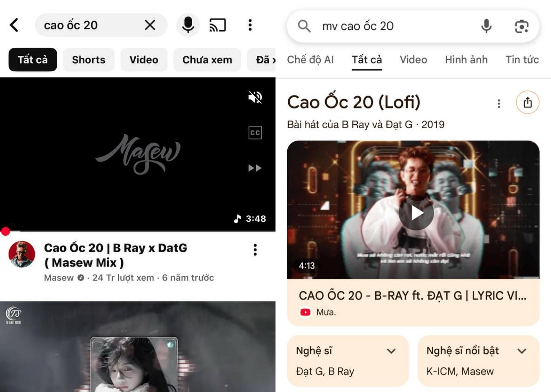551x392 pixels.
Task: Tap the back arrow in YouTube search
Action: (x=14, y=25)
